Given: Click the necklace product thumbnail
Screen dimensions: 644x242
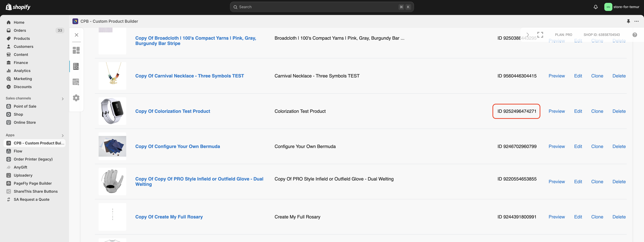Looking at the screenshot, I should pyautogui.click(x=112, y=76).
